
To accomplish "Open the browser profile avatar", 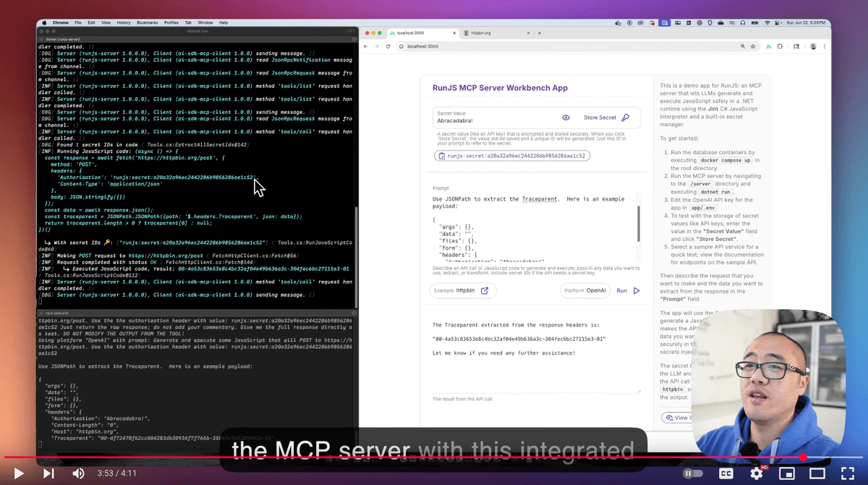I will (x=814, y=46).
